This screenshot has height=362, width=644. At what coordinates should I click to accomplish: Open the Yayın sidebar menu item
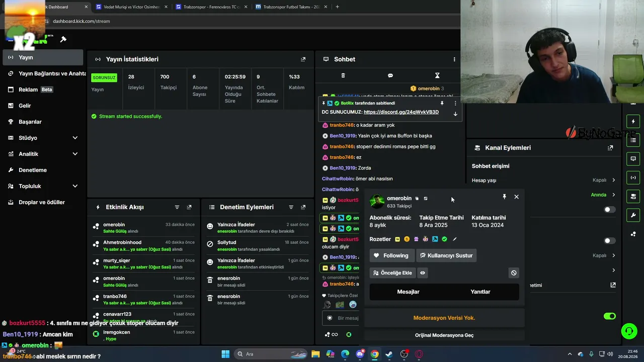coord(43,57)
